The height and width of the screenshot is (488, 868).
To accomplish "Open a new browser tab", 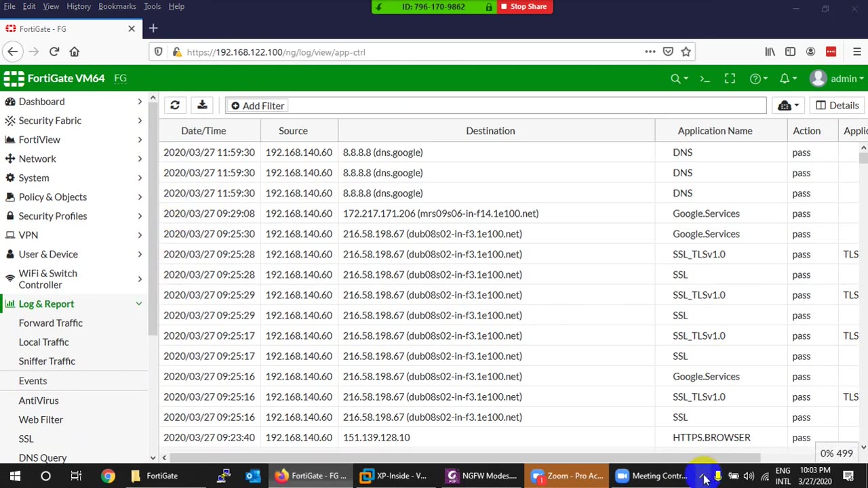I will click(153, 28).
